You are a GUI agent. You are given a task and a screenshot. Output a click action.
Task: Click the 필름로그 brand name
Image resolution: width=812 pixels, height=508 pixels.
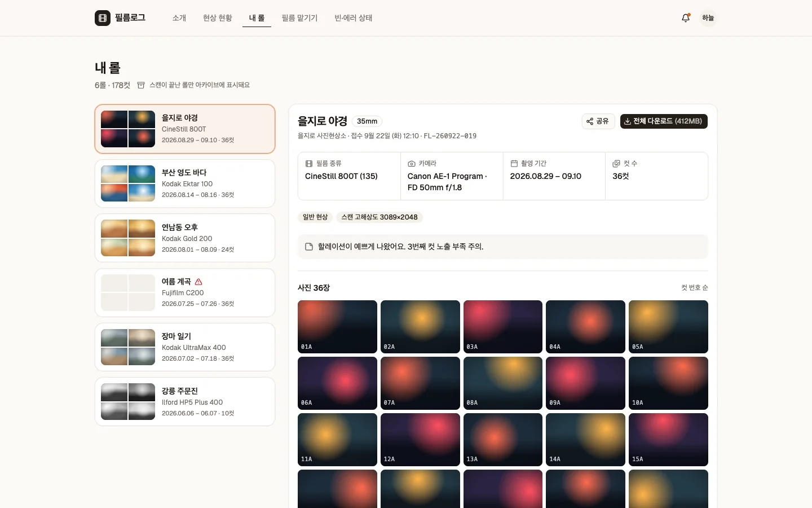click(x=130, y=18)
